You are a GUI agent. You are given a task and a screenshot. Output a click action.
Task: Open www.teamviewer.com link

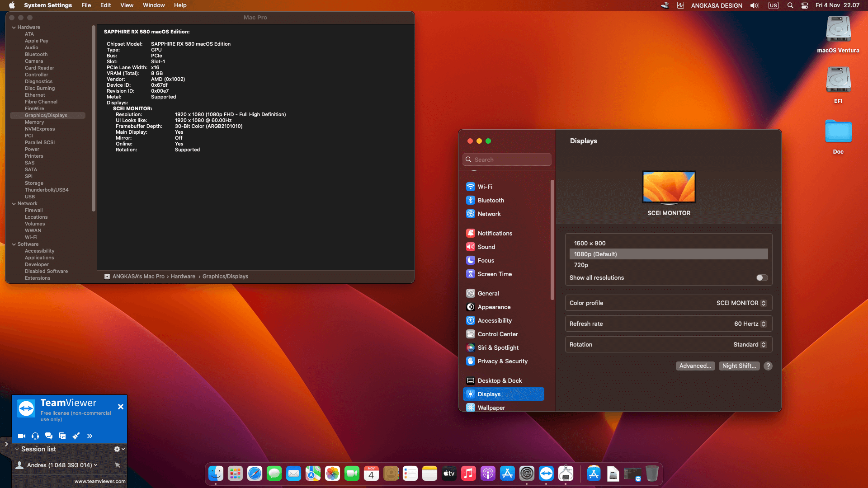[x=100, y=481]
